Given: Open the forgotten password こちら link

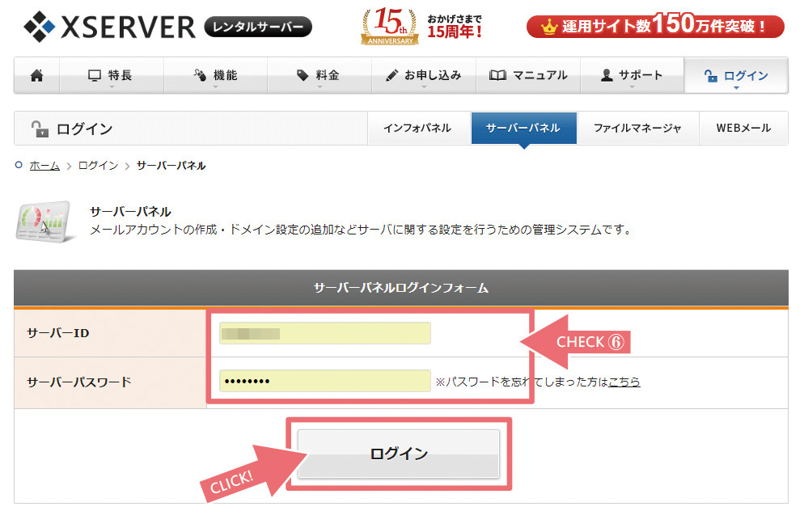Looking at the screenshot, I should (x=624, y=382).
